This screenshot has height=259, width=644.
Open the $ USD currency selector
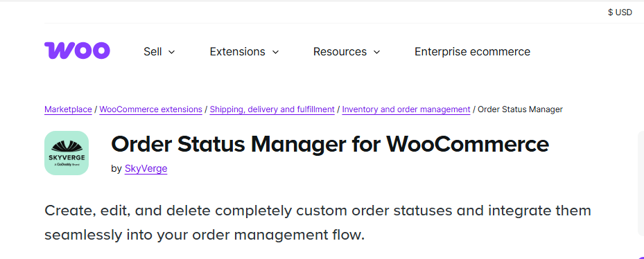pyautogui.click(x=620, y=12)
